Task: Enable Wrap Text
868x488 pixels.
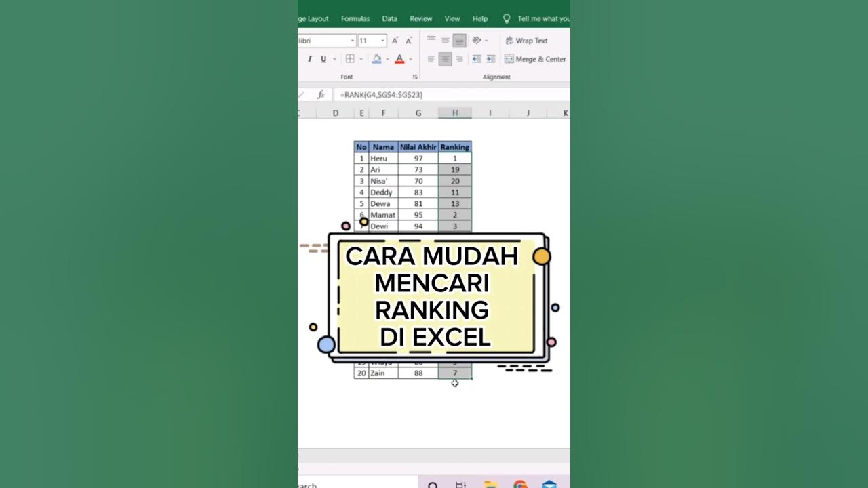Action: (527, 41)
